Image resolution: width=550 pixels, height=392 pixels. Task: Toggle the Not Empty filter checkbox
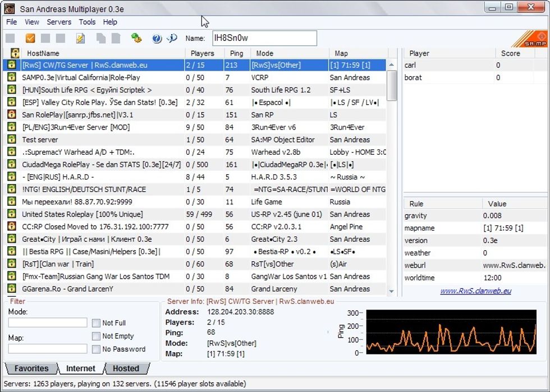pos(96,336)
